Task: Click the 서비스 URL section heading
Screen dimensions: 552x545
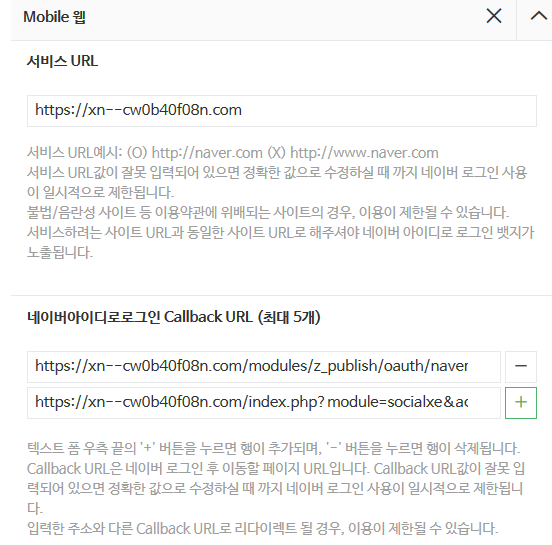Action: [x=62, y=61]
